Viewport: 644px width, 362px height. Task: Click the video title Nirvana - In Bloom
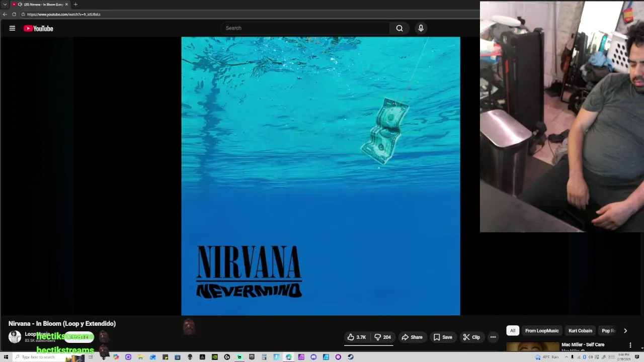click(62, 323)
